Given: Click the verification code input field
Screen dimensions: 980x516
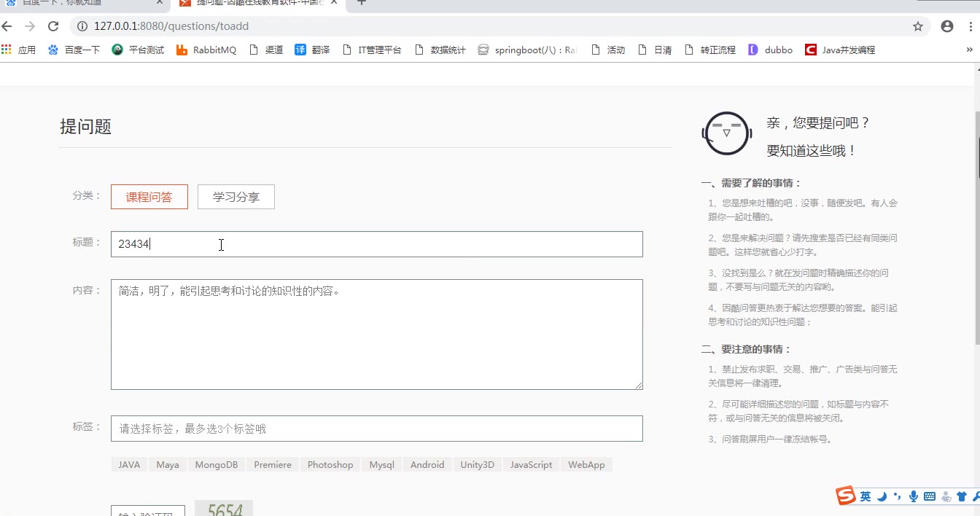Looking at the screenshot, I should pos(148,511).
